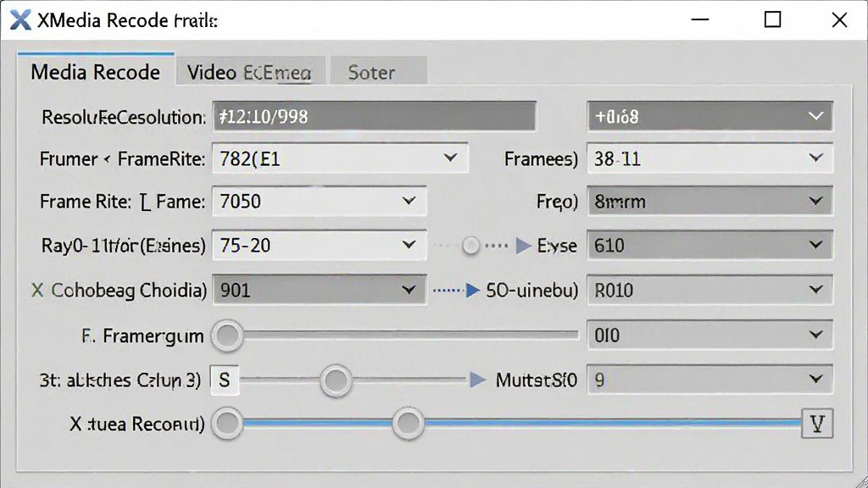Click the F. Framergum label
The height and width of the screenshot is (488, 868).
142,335
